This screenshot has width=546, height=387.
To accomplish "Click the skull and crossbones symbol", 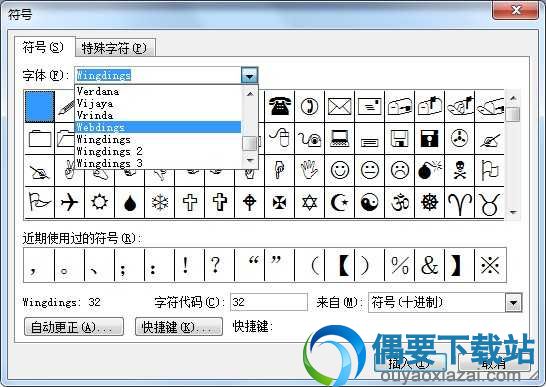I will [x=460, y=171].
